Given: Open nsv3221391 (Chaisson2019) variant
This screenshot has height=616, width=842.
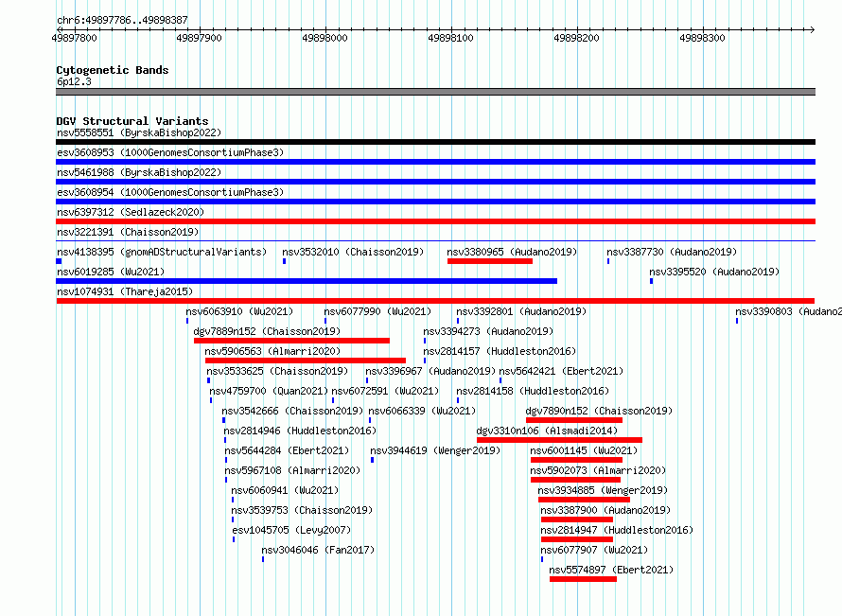Looking at the screenshot, I should tap(128, 232).
